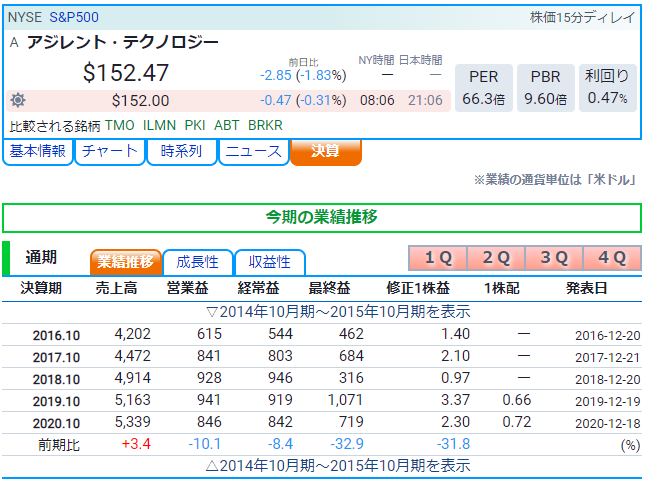Select the 2016.10 fiscal period row

pyautogui.click(x=322, y=335)
